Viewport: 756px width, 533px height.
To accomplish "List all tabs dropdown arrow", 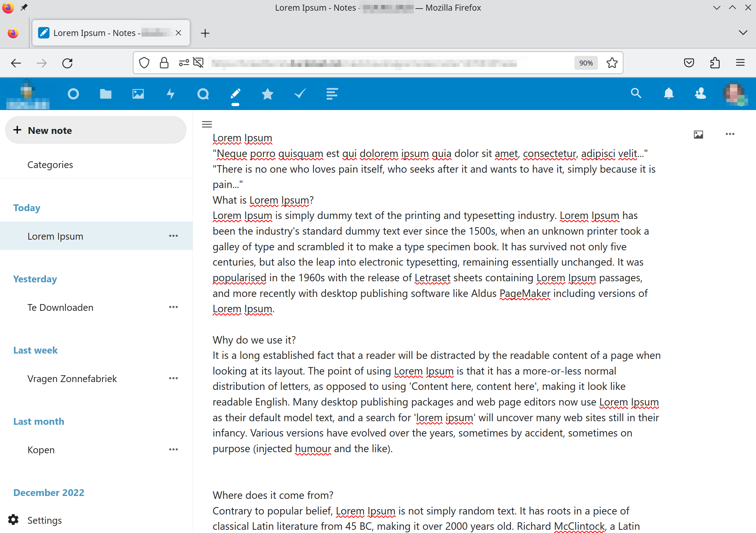I will click(743, 33).
